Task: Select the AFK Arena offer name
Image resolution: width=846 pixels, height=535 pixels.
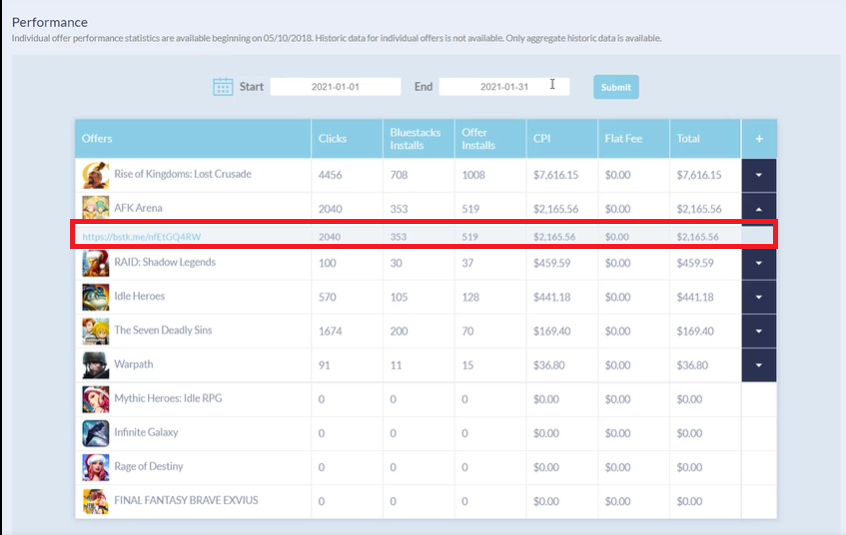Action: pyautogui.click(x=138, y=208)
